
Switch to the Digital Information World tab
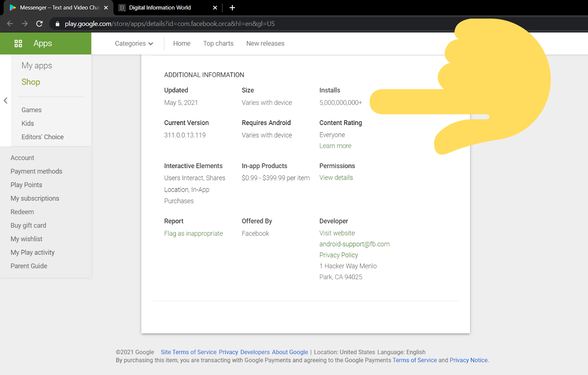point(160,7)
